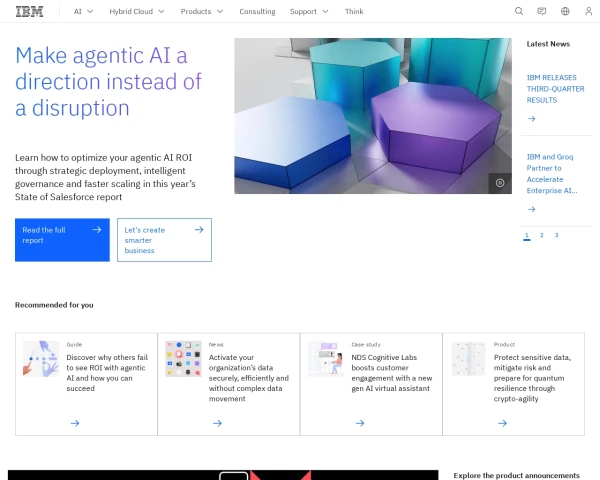Viewport: 600px width, 480px height.
Task: Open the chat message icon in header
Action: coord(542,11)
